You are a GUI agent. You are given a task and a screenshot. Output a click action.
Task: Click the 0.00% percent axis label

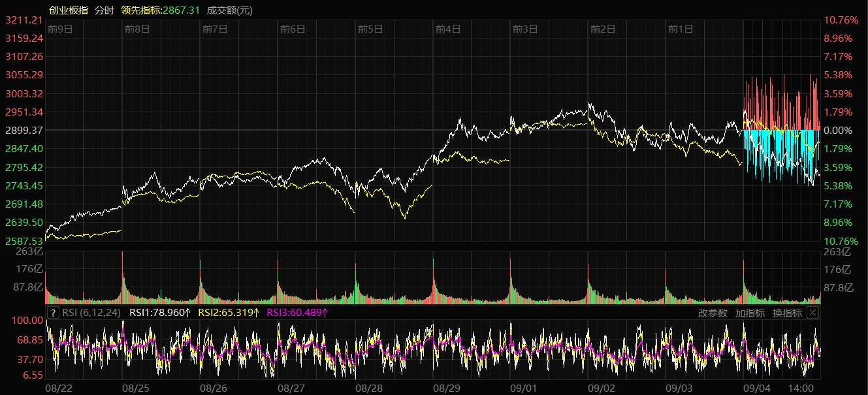pyautogui.click(x=838, y=131)
